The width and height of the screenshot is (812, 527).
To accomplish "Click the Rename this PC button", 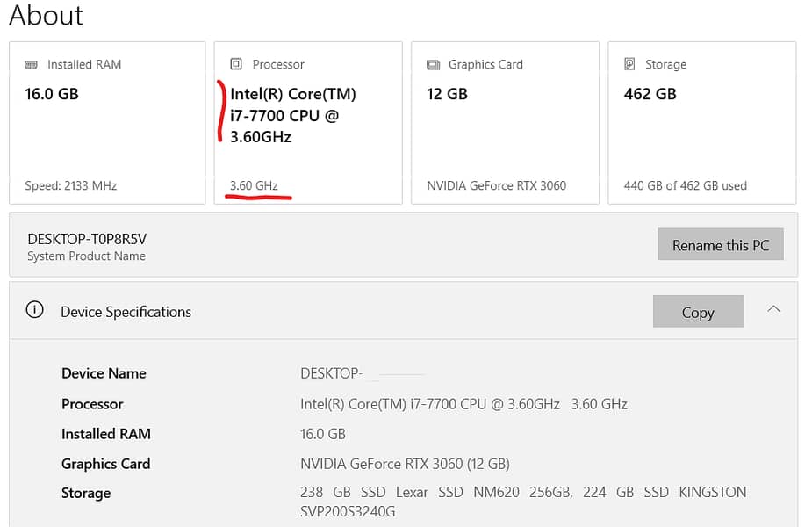I will click(x=720, y=244).
